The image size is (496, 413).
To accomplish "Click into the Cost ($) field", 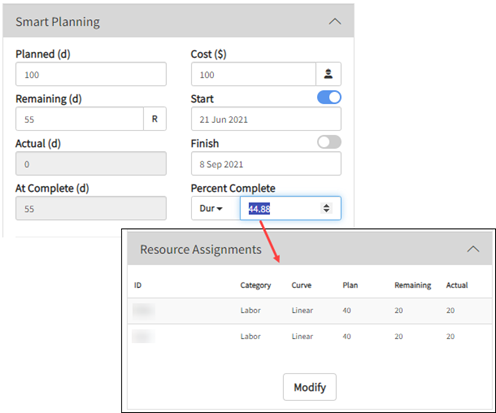I will [253, 74].
